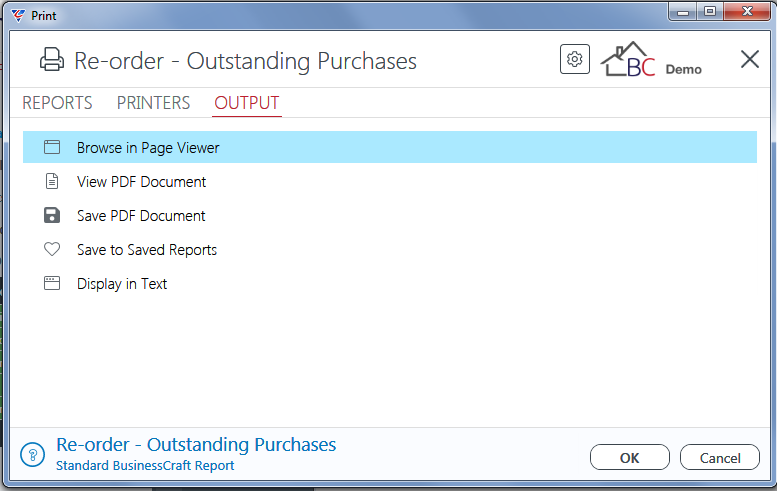Click the settings gear icon
777x491 pixels.
tap(574, 59)
